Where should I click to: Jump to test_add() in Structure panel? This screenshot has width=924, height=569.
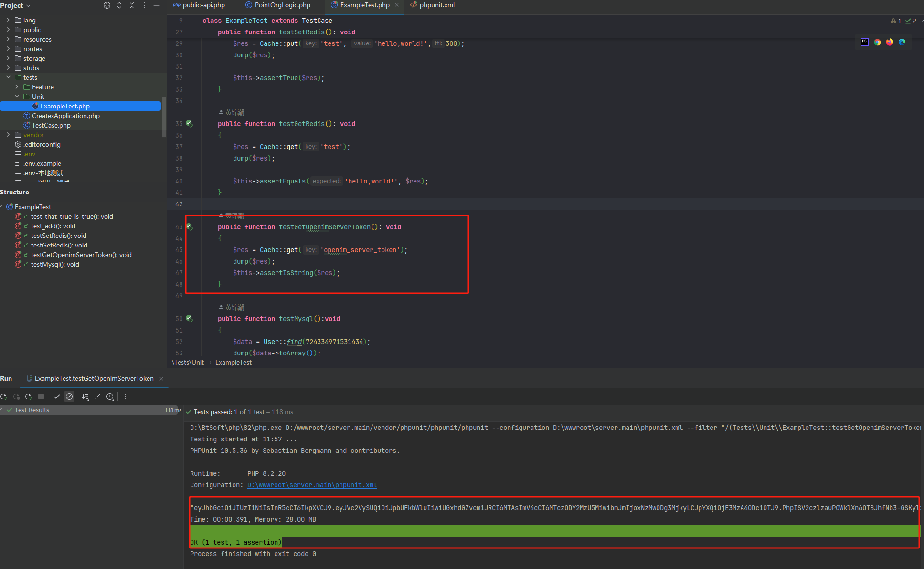[x=53, y=226]
